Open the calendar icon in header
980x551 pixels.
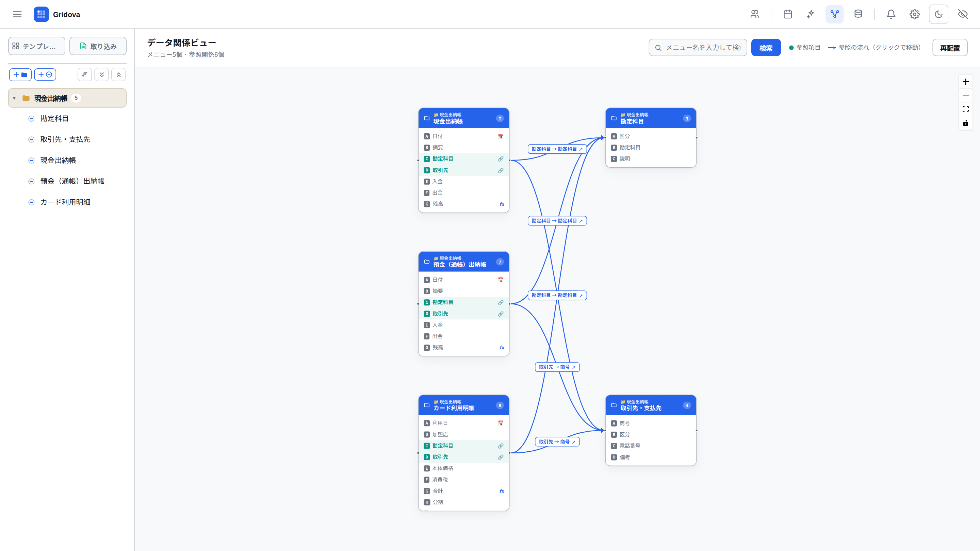click(787, 14)
